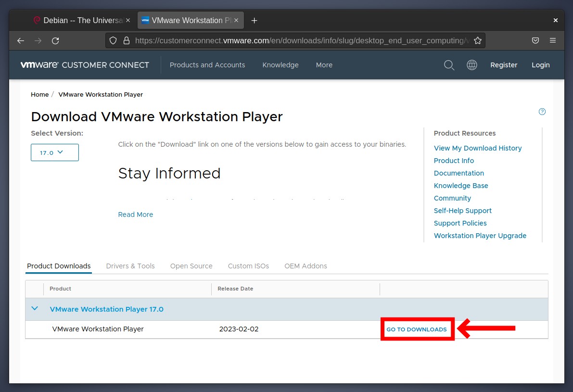573x392 pixels.
Task: Close the browser window with X
Action: 556,21
